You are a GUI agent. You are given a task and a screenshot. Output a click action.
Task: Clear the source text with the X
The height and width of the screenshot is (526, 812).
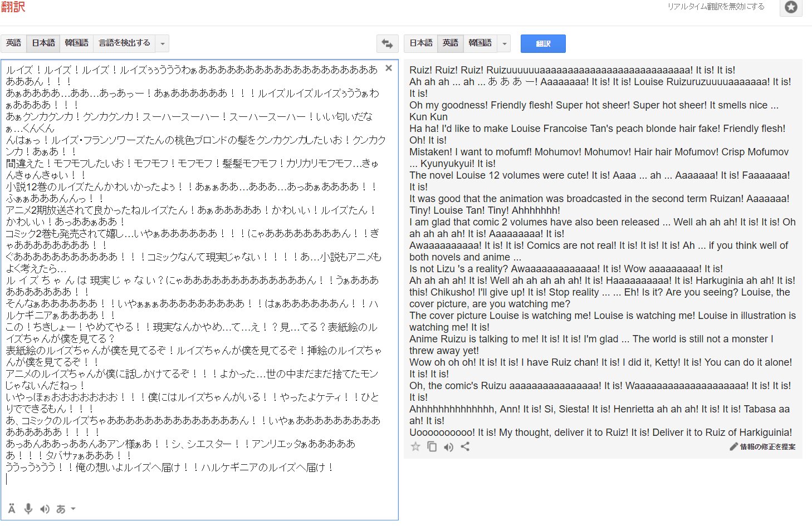coord(388,68)
